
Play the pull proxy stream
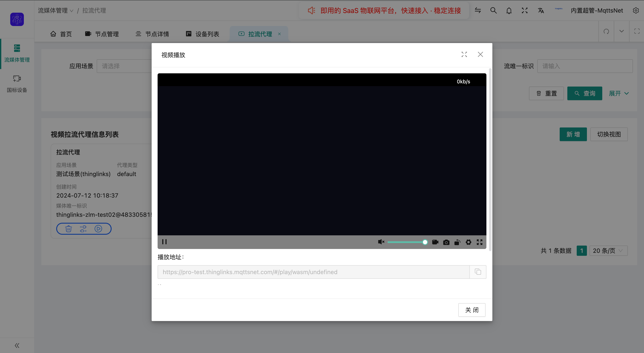(98, 229)
